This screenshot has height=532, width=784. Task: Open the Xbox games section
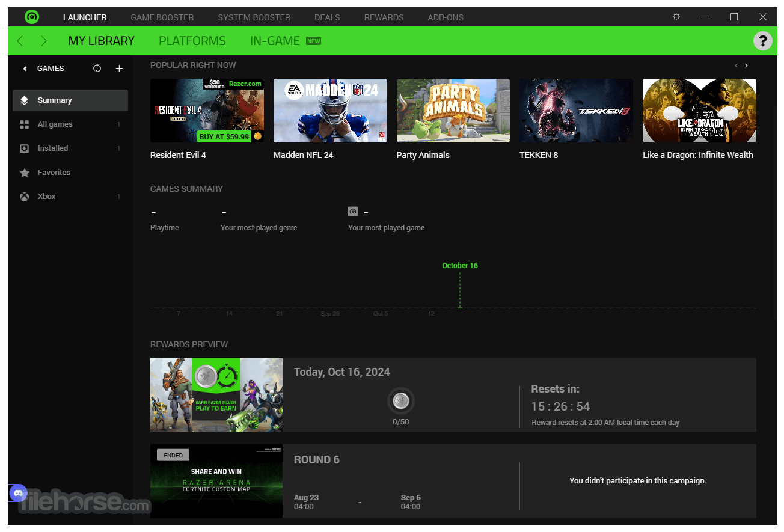click(46, 196)
